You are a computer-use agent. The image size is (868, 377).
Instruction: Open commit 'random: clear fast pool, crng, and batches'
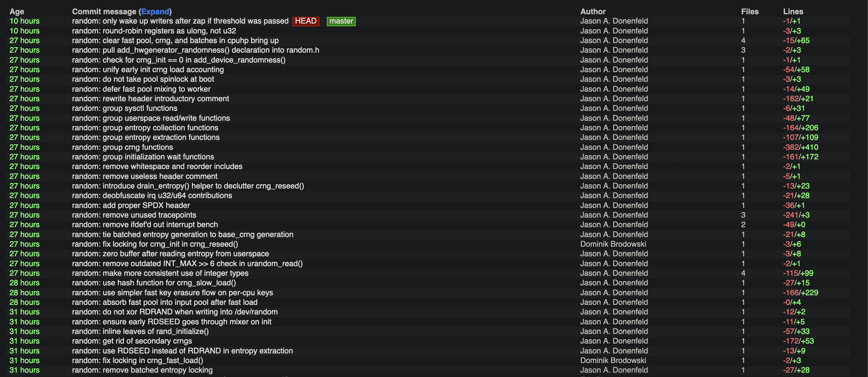point(175,40)
